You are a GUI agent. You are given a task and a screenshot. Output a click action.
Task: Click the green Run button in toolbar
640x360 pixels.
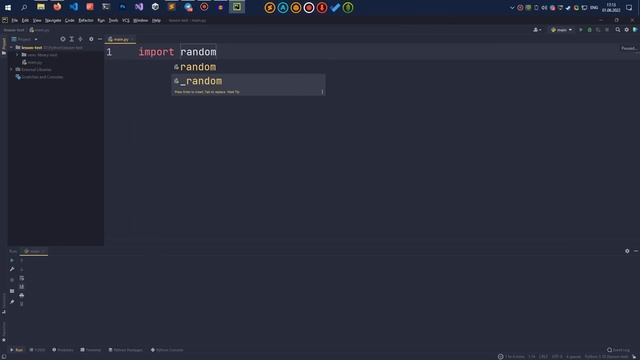click(580, 30)
